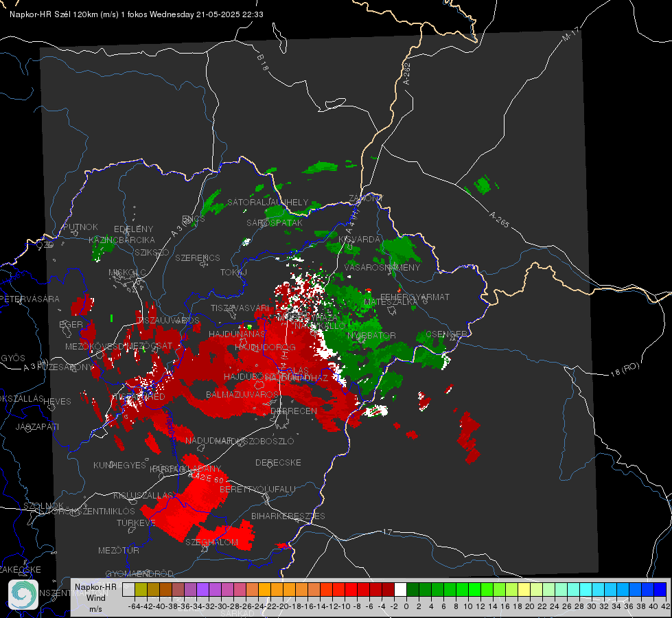Select the MEZOKOVESD label
The image size is (672, 618).
[95, 346]
